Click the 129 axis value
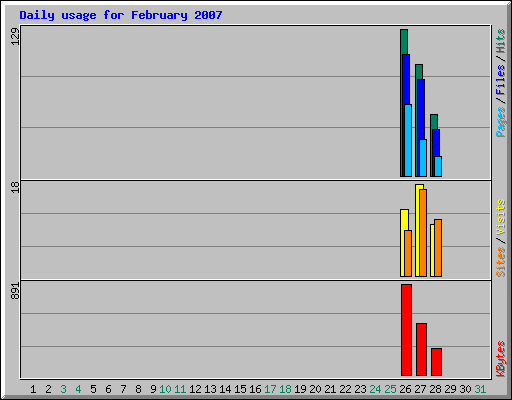Viewport: 512px width, 400px height. (15, 36)
